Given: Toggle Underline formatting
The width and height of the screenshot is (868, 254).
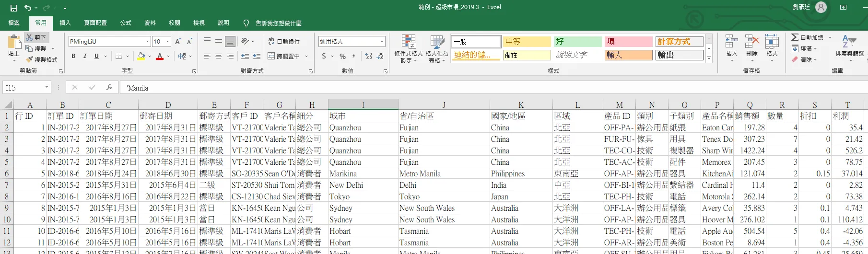Looking at the screenshot, I should pyautogui.click(x=96, y=56).
